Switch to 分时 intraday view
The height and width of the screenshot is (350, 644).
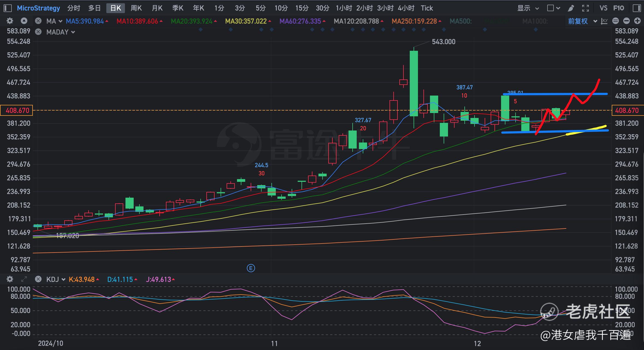click(74, 8)
